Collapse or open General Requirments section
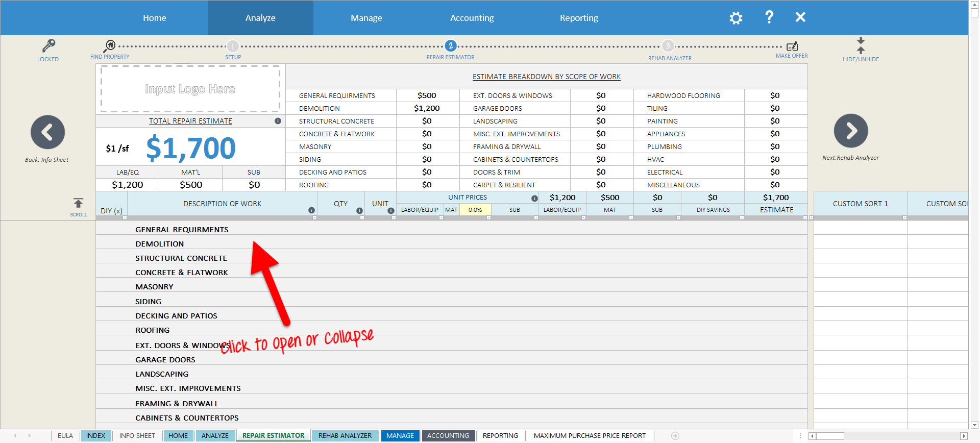Screen dimensions: 980x443 (182, 230)
